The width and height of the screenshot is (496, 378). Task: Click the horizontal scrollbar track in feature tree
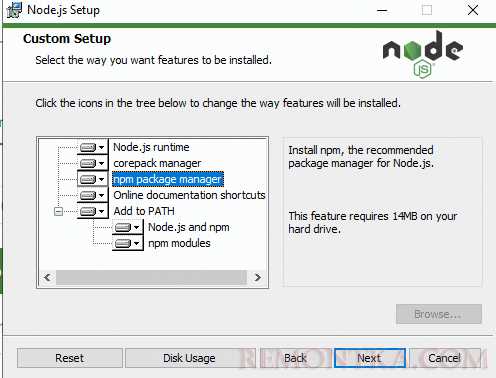[151, 277]
